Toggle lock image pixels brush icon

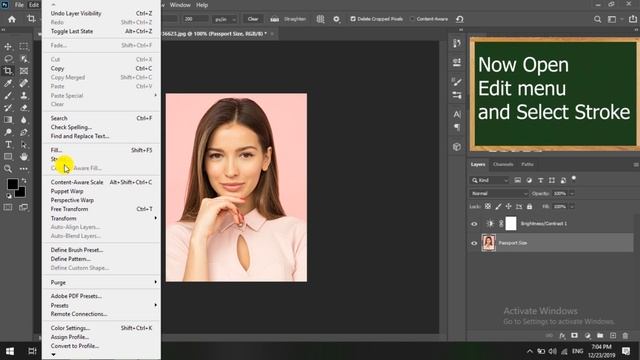498,207
